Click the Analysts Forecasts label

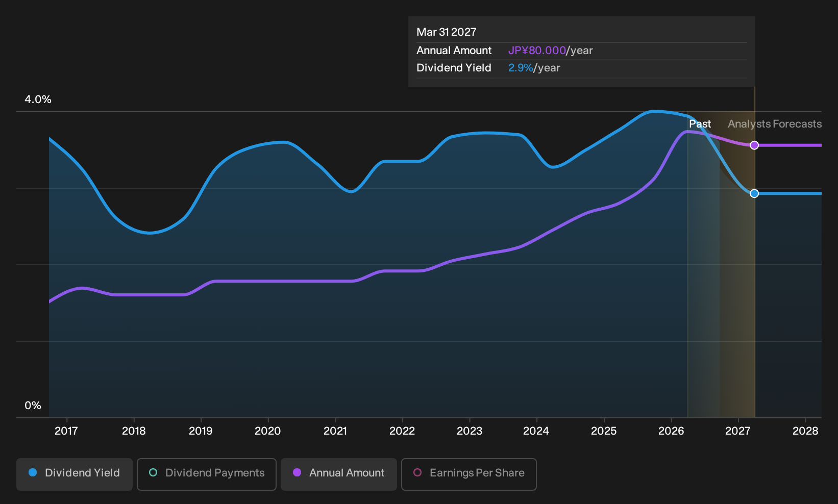pos(775,124)
